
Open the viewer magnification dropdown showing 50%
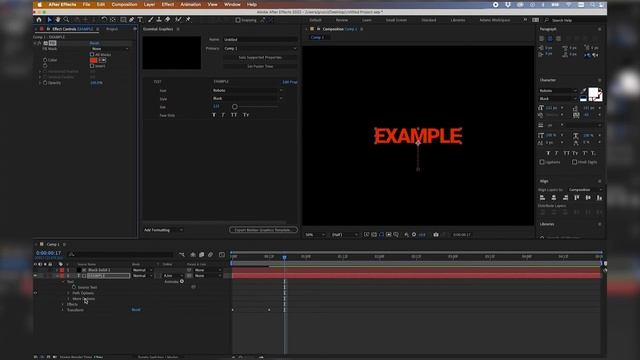point(316,235)
